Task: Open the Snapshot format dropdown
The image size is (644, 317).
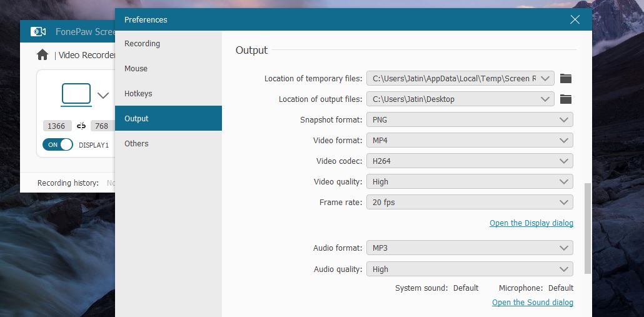Action: point(469,119)
